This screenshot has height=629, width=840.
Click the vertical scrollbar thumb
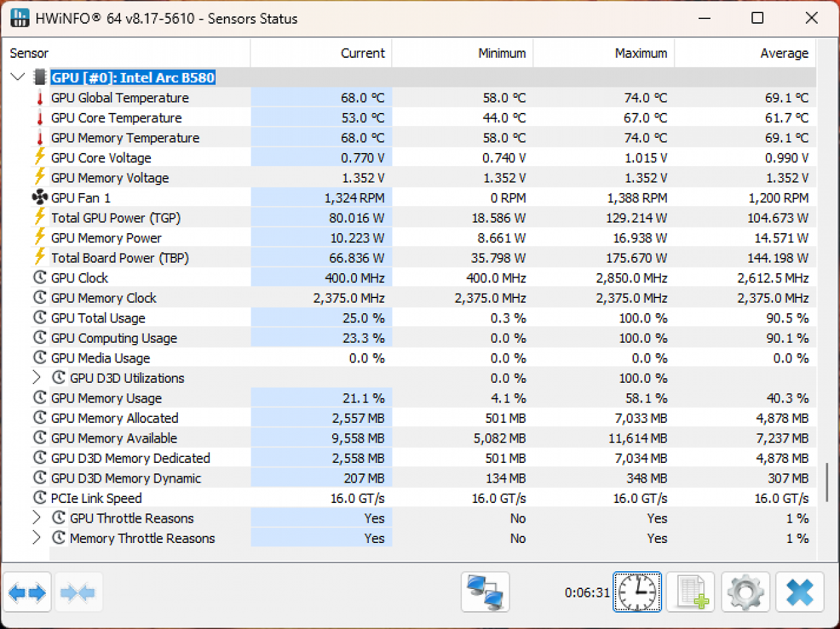(827, 482)
